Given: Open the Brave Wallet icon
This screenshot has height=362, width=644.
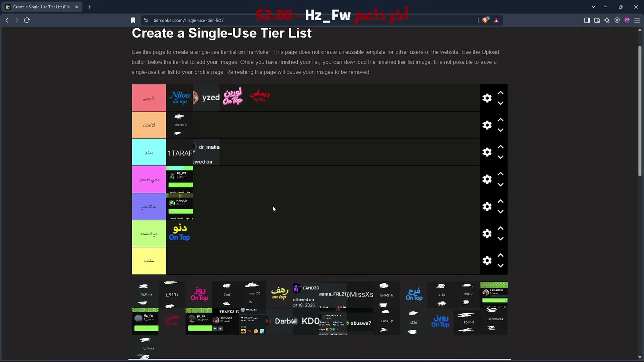Looking at the screenshot, I should tap(597, 20).
